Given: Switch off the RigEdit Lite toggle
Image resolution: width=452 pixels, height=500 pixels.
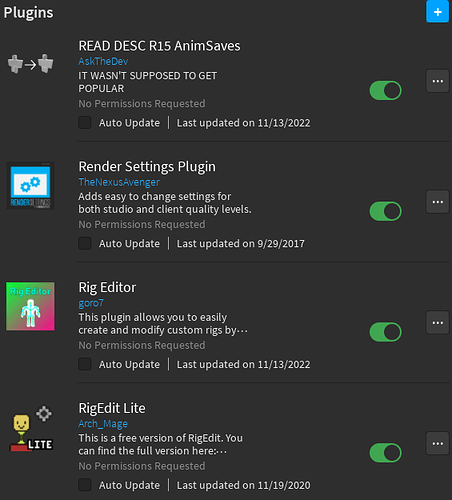Looking at the screenshot, I should (x=385, y=453).
